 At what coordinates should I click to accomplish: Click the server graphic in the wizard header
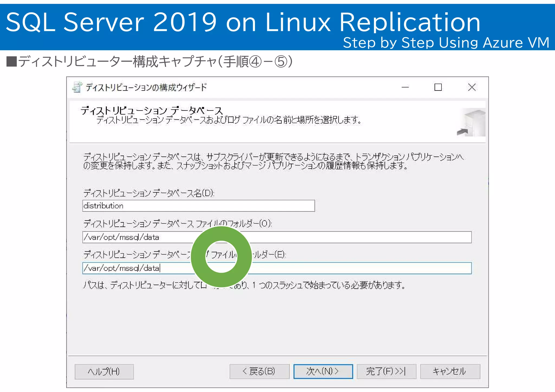(x=471, y=122)
